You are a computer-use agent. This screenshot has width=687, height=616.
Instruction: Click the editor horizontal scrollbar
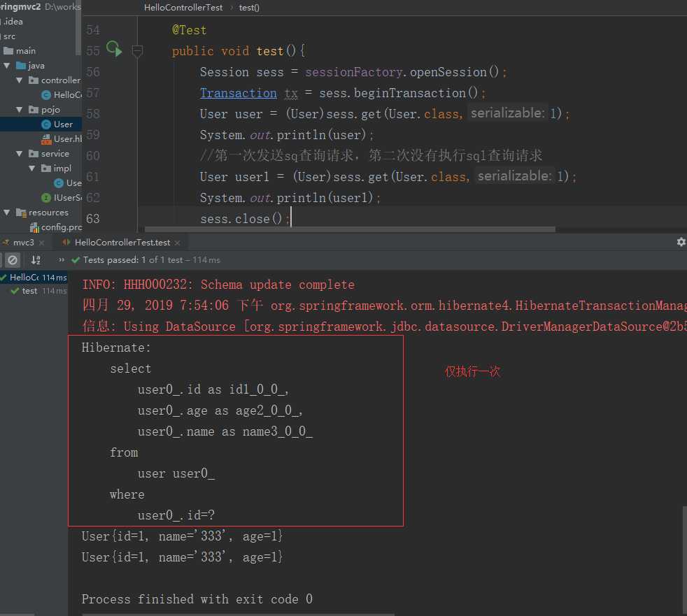click(350, 229)
